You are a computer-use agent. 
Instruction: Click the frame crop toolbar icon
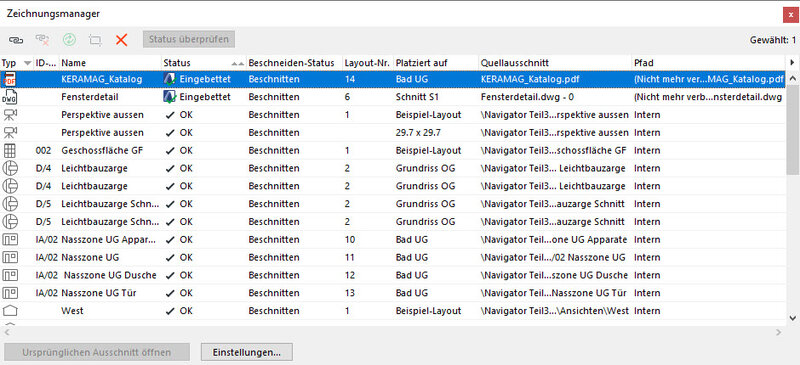tap(94, 39)
